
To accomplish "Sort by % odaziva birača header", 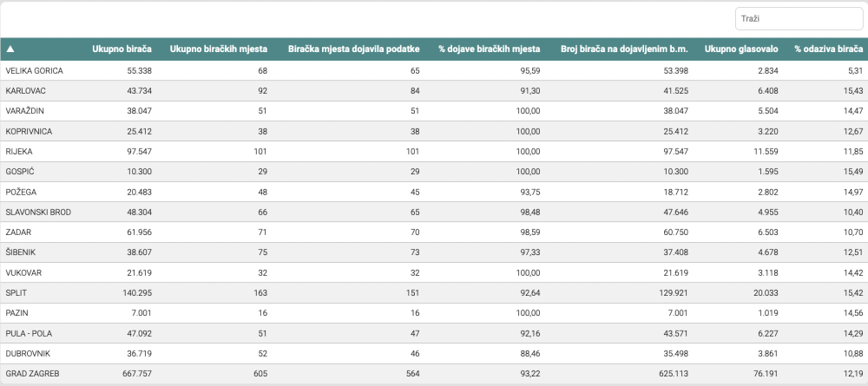I will pos(829,49).
